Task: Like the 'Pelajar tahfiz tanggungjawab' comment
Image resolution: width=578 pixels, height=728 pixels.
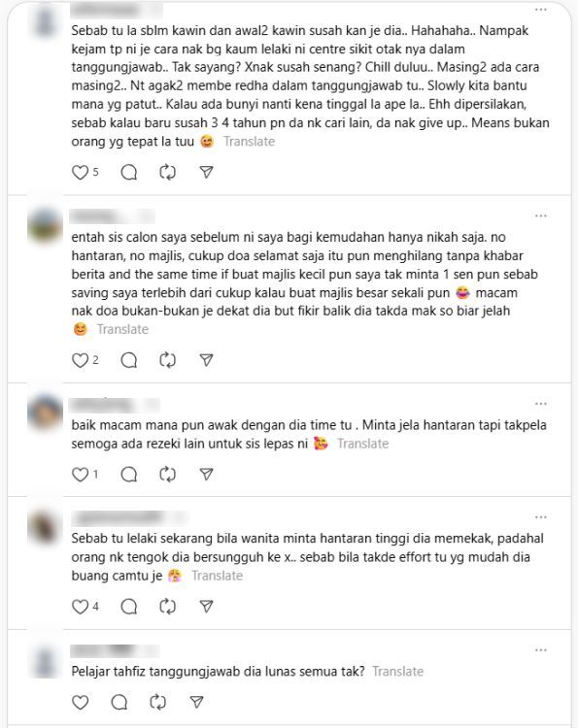Action: [x=80, y=702]
